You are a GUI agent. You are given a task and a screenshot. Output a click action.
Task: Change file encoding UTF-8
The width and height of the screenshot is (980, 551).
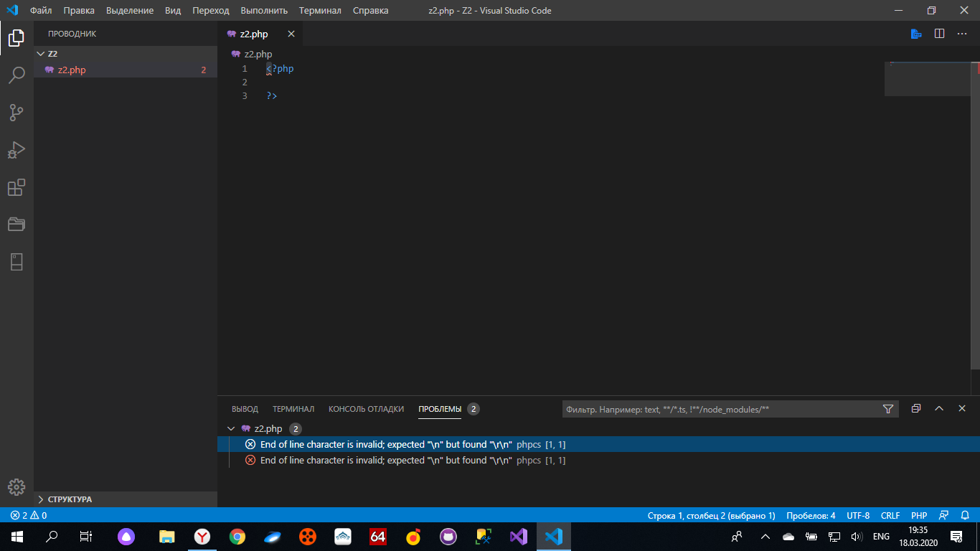click(858, 515)
